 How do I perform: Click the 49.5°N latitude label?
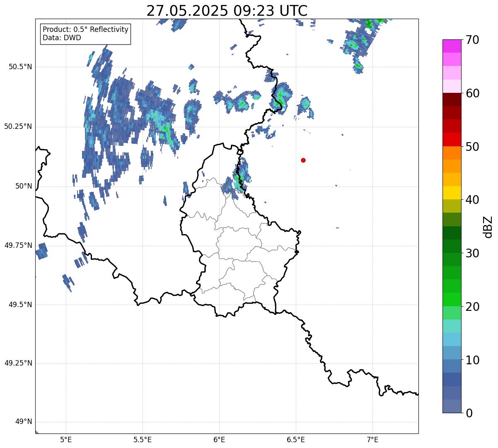pos(20,305)
